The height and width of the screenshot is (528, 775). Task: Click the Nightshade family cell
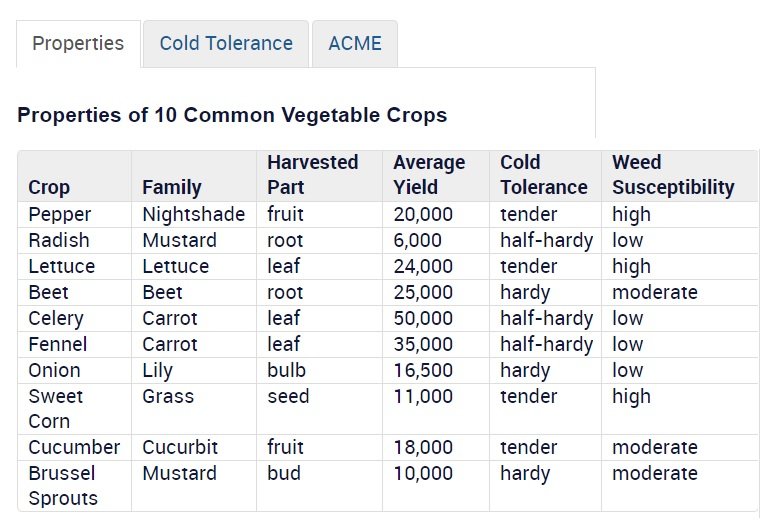(193, 214)
